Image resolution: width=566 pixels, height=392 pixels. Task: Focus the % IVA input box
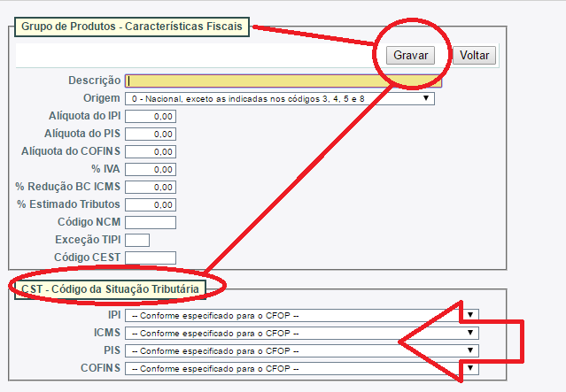pyautogui.click(x=151, y=169)
